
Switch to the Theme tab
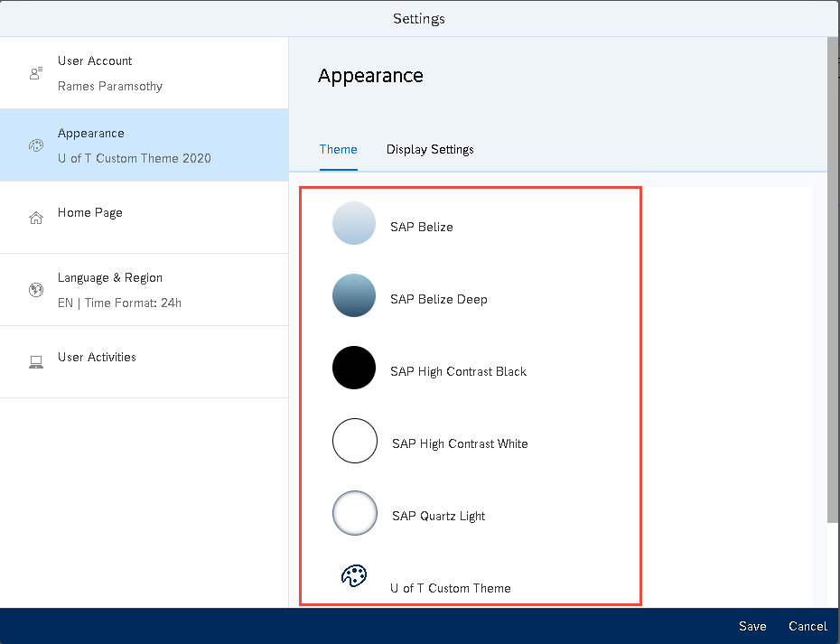pyautogui.click(x=338, y=149)
